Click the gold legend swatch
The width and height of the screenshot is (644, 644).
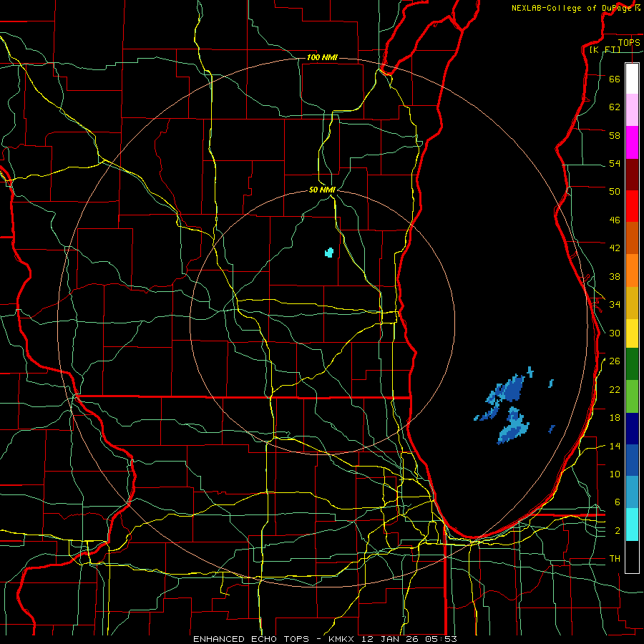click(632, 303)
